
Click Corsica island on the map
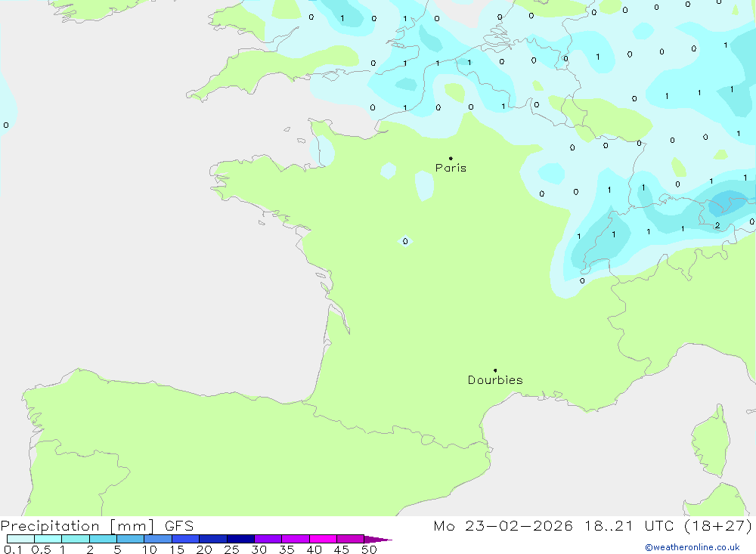[x=711, y=441]
